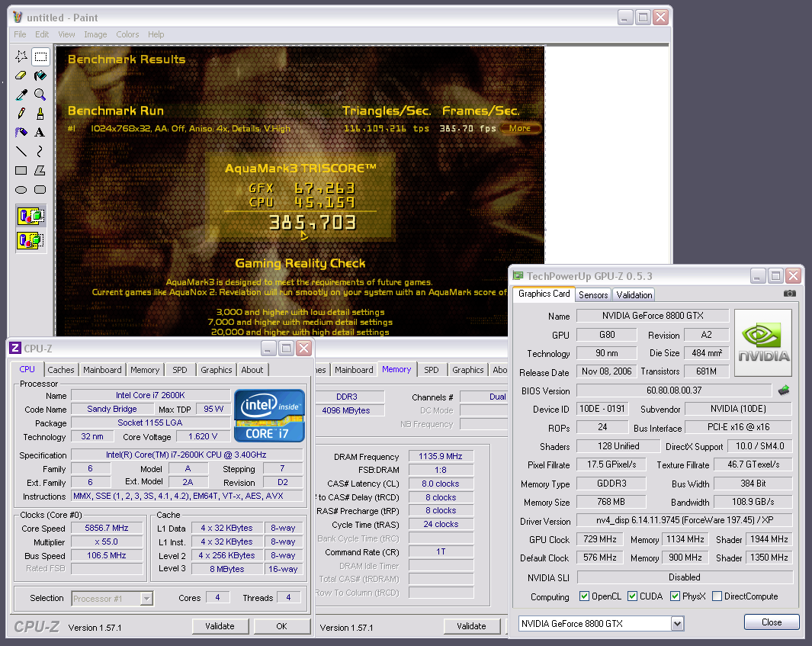Open the View menu in Paint
The width and height of the screenshot is (812, 646).
[x=66, y=34]
